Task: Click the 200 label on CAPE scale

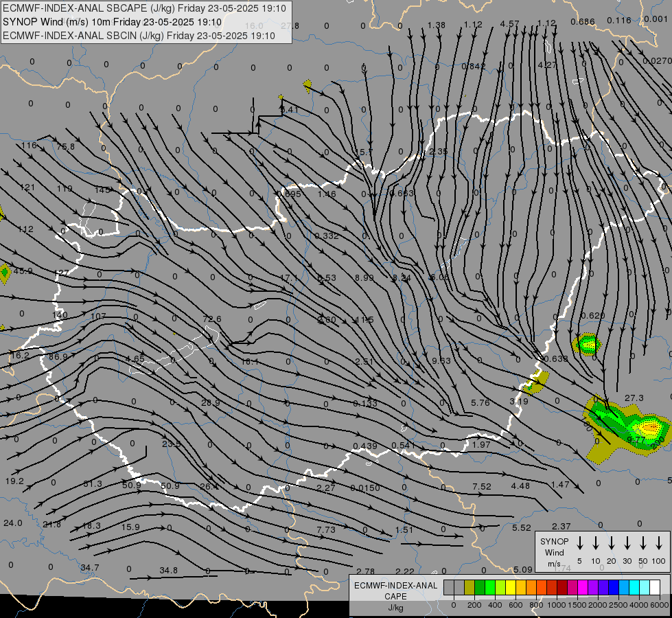Action: coord(474,605)
